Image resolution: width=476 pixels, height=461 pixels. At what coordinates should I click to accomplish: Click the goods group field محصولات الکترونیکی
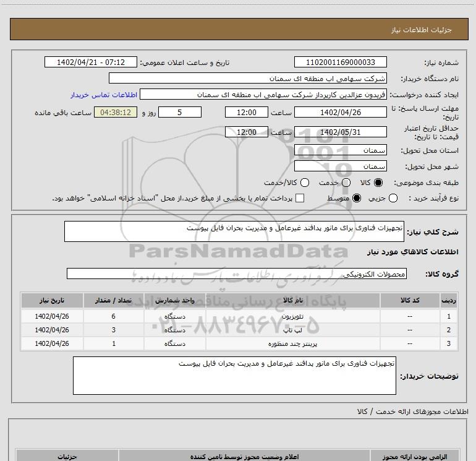click(237, 274)
